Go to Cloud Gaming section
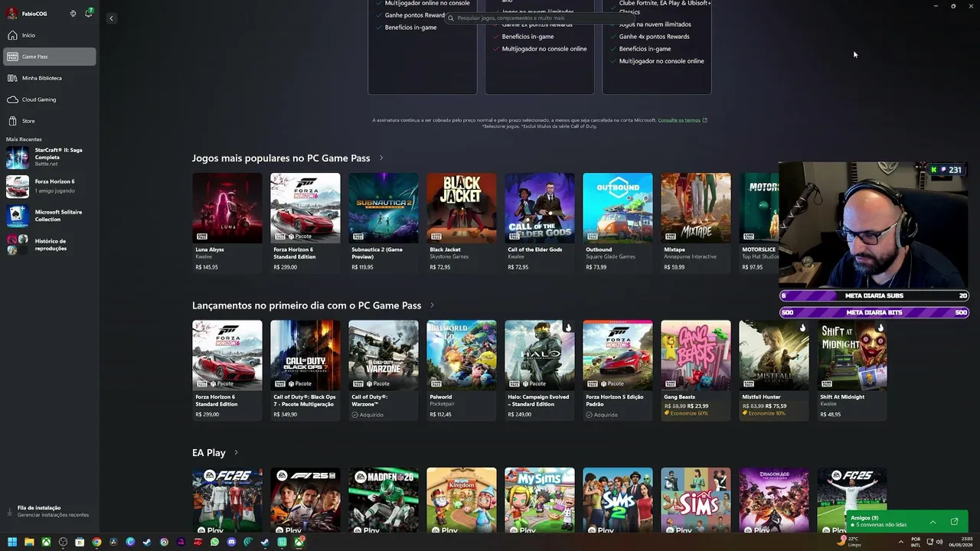Viewport: 980px width, 551px height. 50,99
